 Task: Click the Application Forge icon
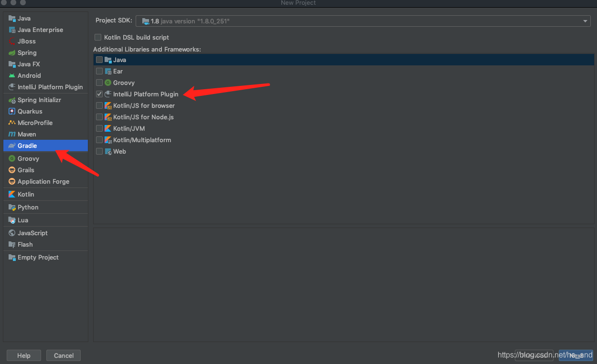(12, 181)
